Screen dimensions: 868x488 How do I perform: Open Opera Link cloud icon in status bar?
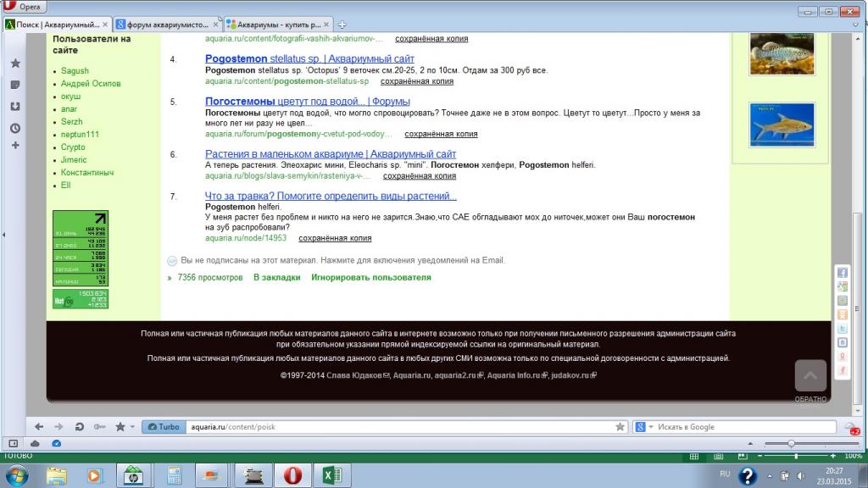point(35,444)
